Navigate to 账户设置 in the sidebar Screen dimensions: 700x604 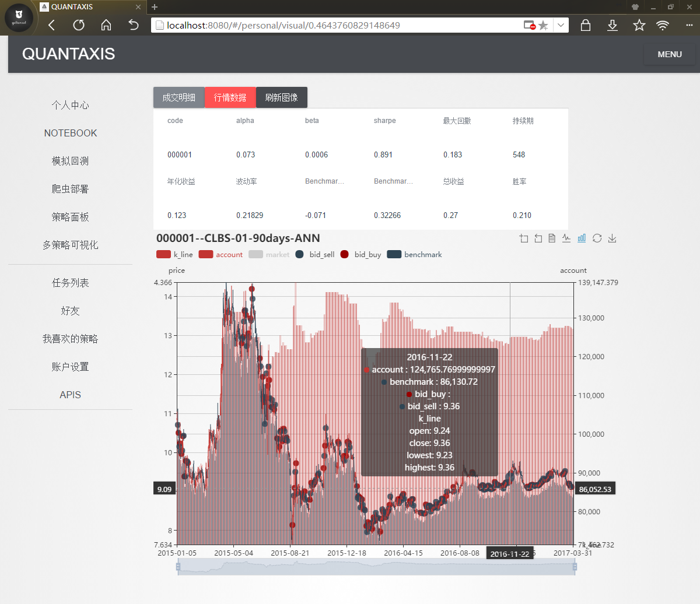tap(70, 366)
